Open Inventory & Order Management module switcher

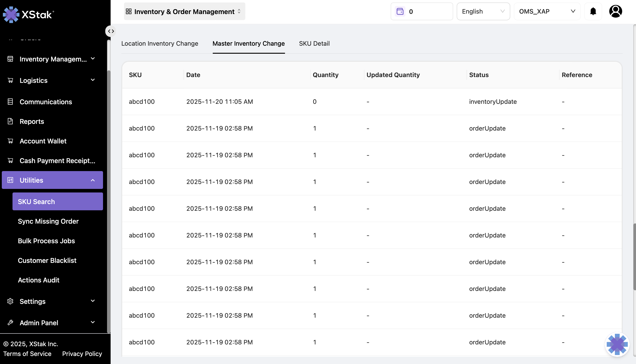(184, 12)
